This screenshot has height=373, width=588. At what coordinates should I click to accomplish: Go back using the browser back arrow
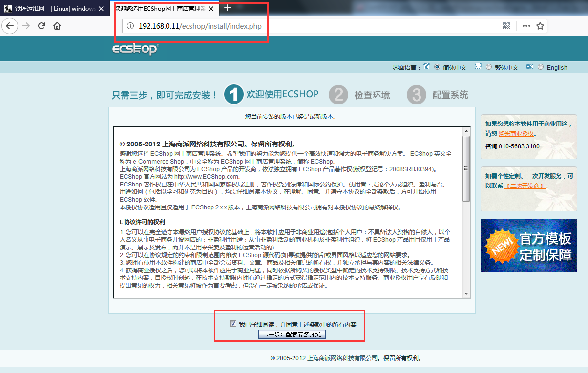[10, 26]
